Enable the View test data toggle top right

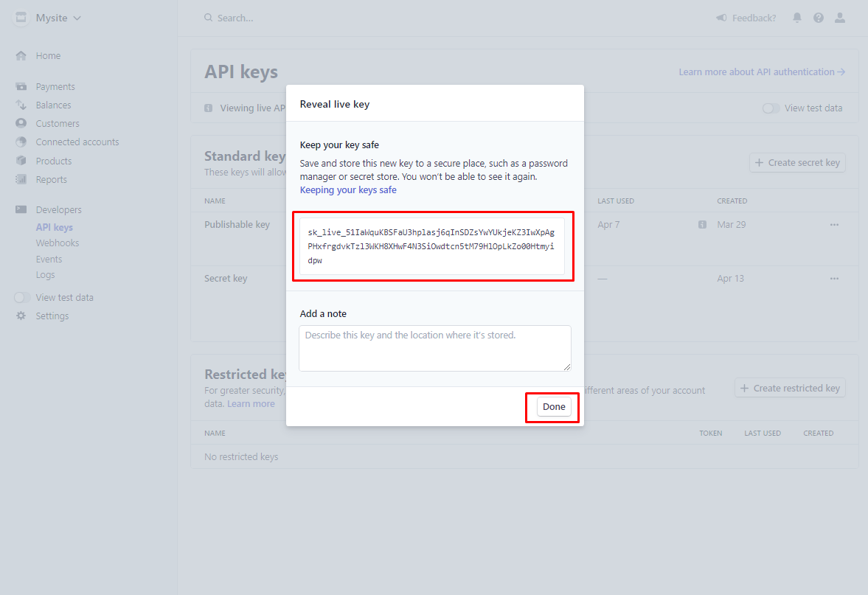point(771,108)
